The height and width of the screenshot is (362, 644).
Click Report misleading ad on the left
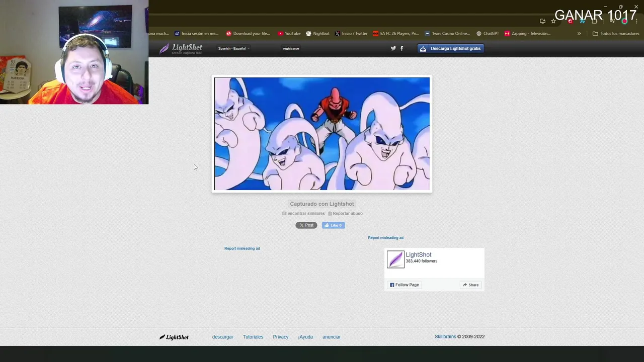coord(242,248)
